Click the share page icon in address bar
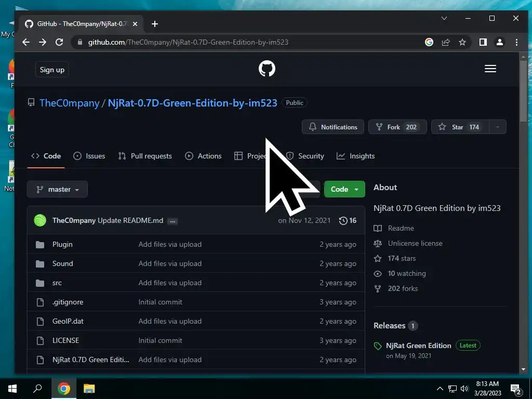 click(x=446, y=42)
